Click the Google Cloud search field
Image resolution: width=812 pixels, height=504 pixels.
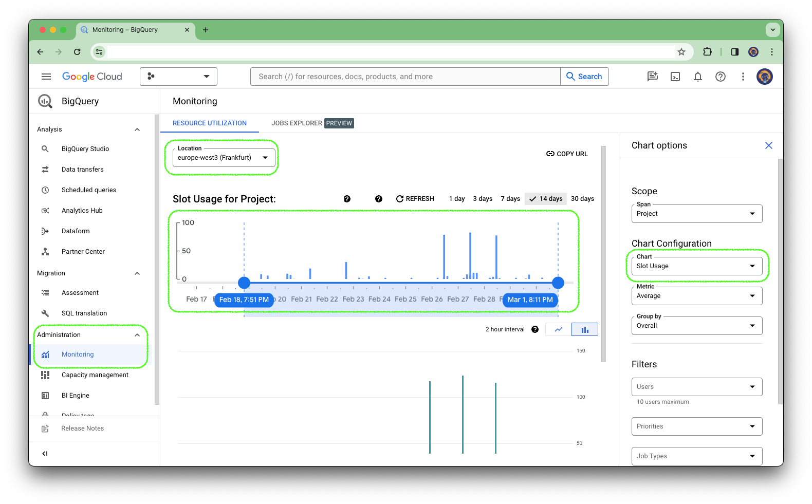click(x=405, y=77)
